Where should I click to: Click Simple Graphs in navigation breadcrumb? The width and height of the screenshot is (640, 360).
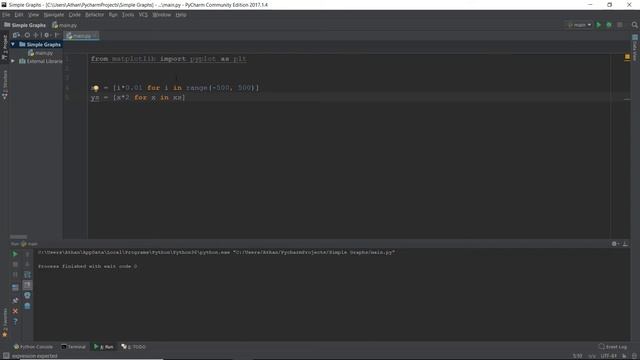pos(25,25)
